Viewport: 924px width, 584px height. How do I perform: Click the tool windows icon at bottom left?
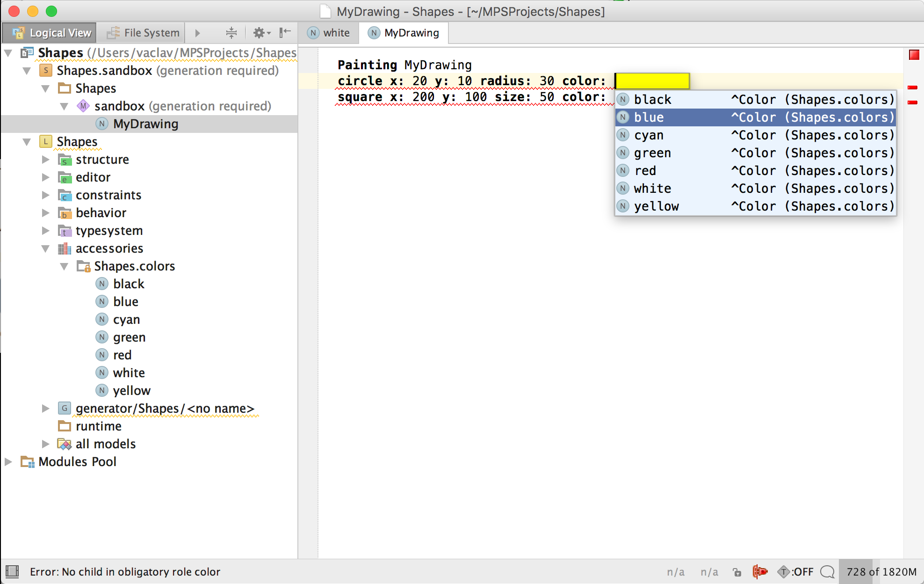(12, 572)
